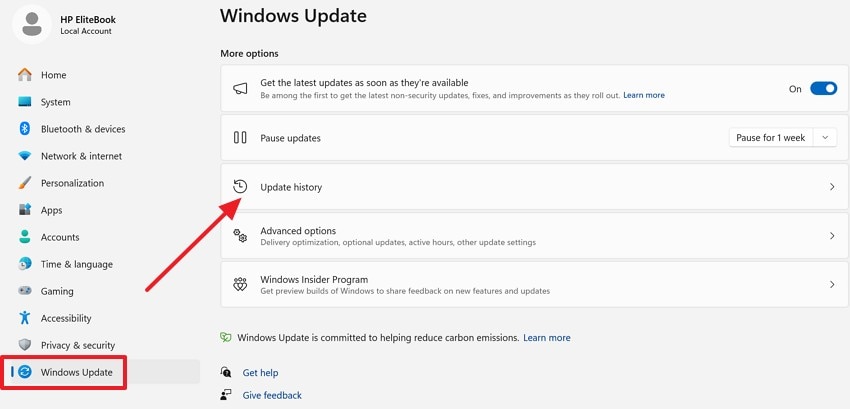Image resolution: width=850 pixels, height=409 pixels.
Task: Open the Give feedback link
Action: tap(272, 395)
